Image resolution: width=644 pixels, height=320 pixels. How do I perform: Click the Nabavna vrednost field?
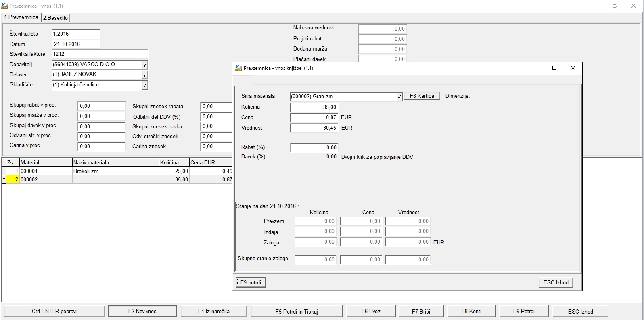tap(382, 29)
